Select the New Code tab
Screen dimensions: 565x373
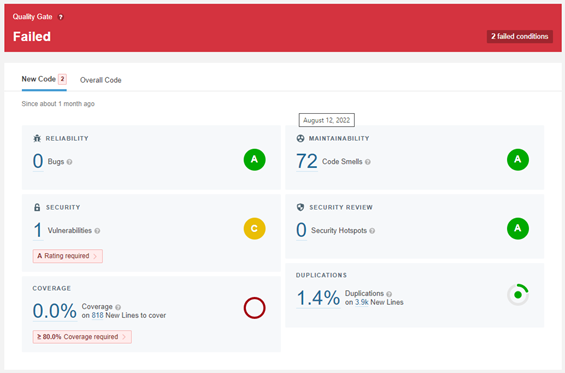(x=44, y=79)
